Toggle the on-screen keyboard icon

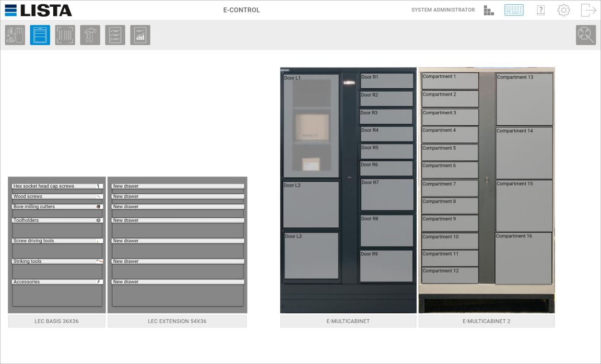coord(514,10)
